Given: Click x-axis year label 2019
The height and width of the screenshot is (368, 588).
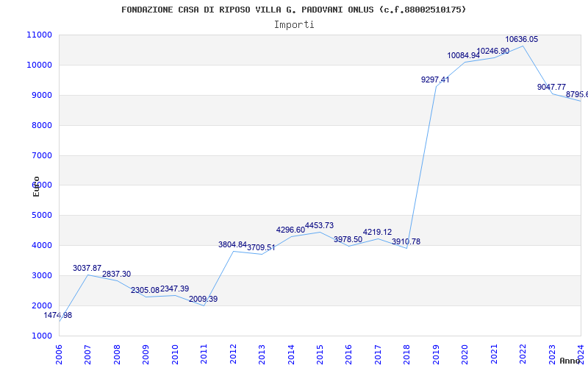Looking at the screenshot, I should (x=436, y=354).
